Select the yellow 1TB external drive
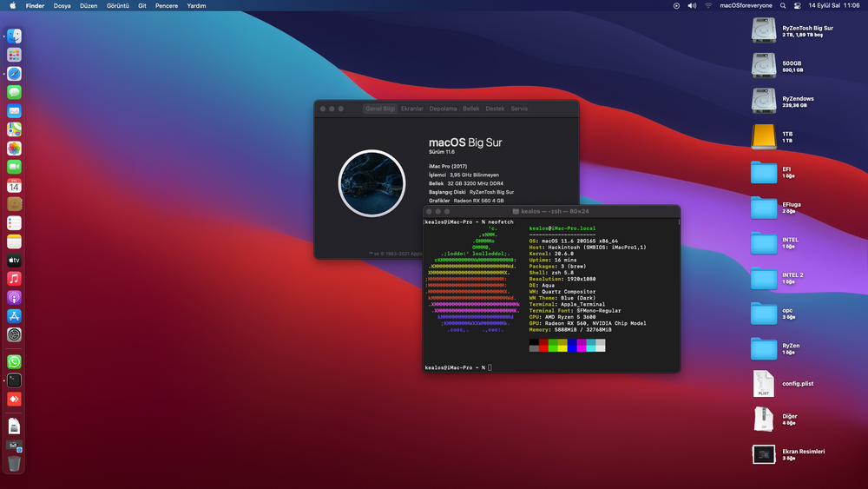The image size is (868, 489). click(x=764, y=136)
